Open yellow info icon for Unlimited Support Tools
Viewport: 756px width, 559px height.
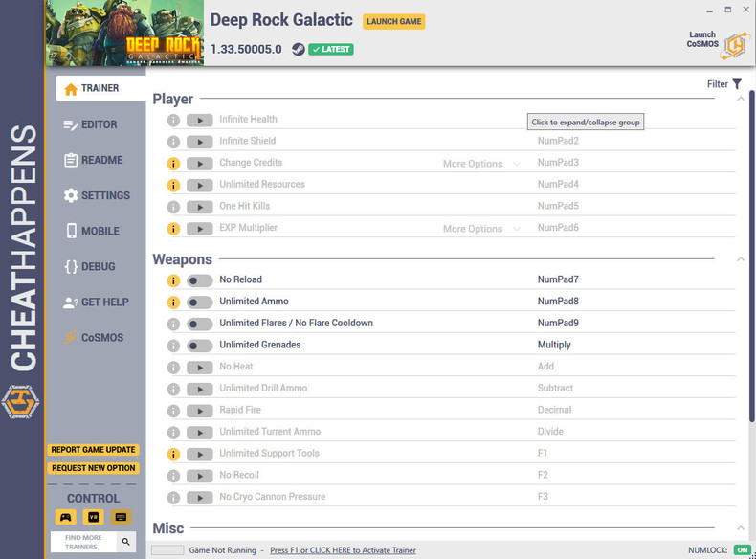click(173, 455)
